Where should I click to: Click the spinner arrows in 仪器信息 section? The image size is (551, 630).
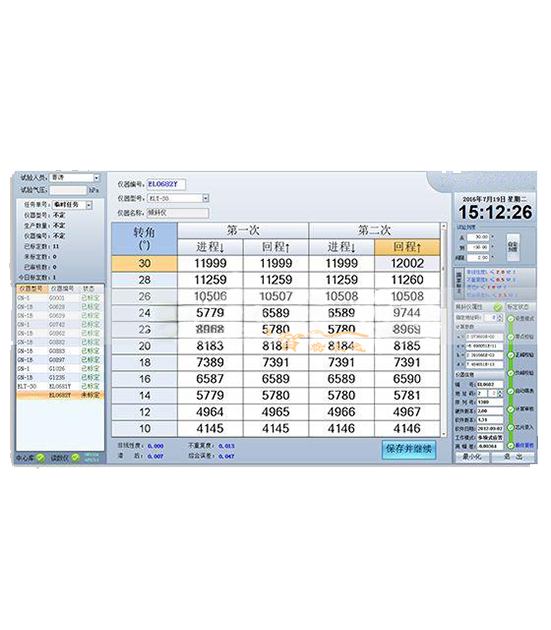coord(500,393)
